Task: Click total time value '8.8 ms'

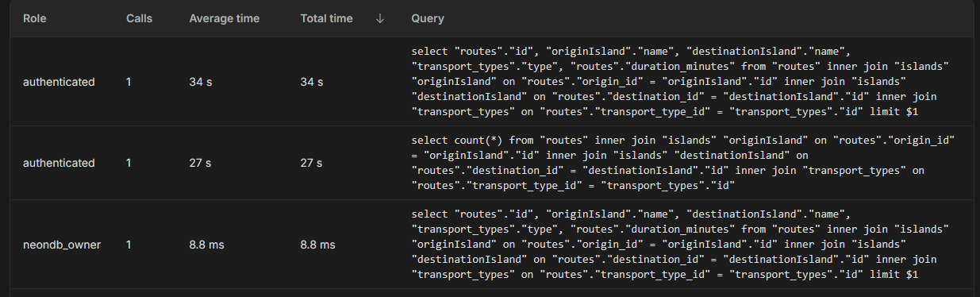Action: pyautogui.click(x=318, y=245)
